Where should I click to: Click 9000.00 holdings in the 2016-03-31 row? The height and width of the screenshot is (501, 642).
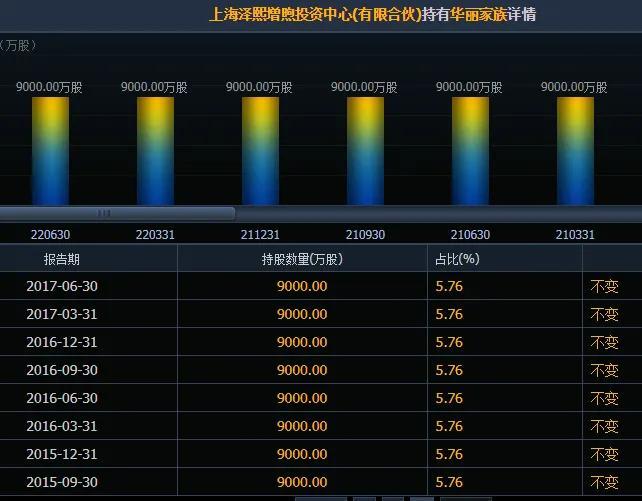(x=302, y=426)
